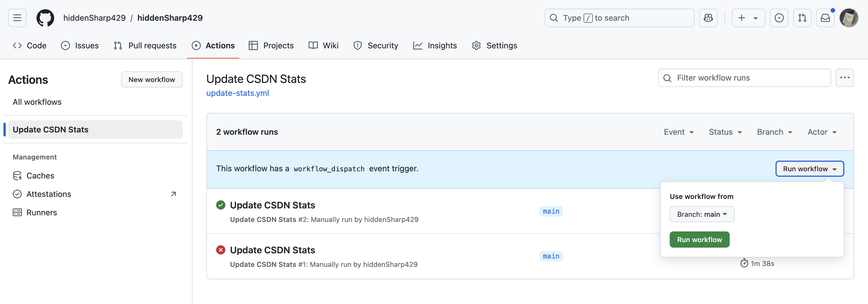The width and height of the screenshot is (868, 304).
Task: Click red failure icon on run #1
Action: pos(221,250)
